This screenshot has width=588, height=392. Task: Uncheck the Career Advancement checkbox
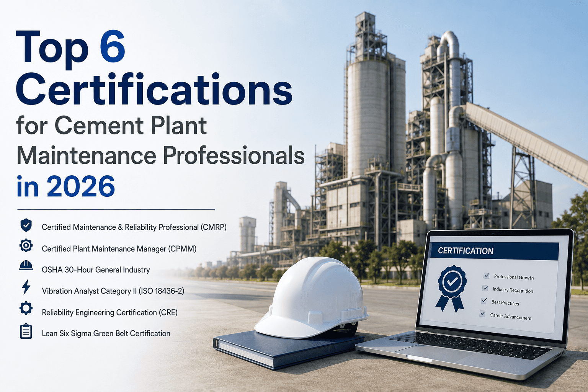483,314
